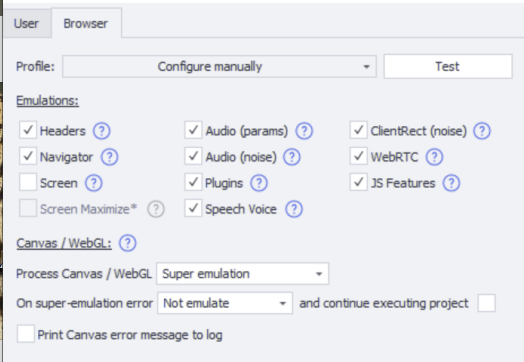Open the help tooltip for WebRTC
524x362 pixels.
(x=434, y=157)
